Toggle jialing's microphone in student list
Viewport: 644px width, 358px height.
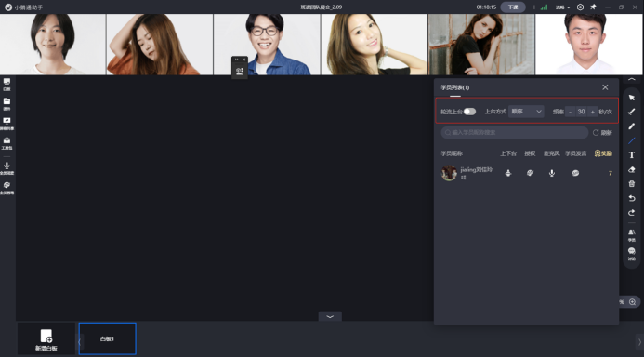tap(552, 173)
